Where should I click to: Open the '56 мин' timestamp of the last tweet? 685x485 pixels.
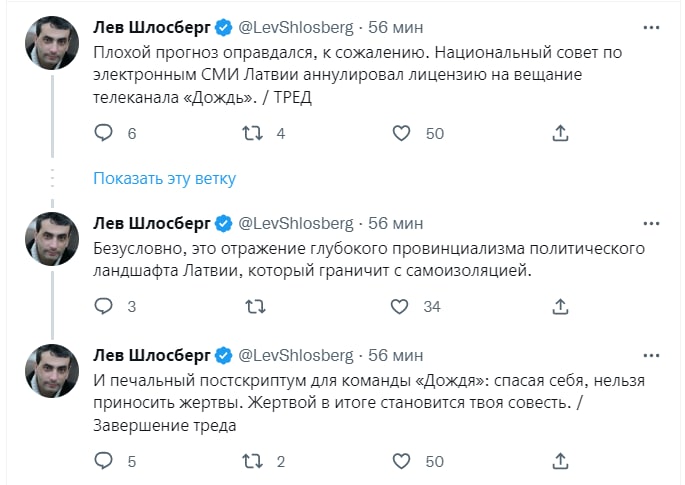(398, 355)
